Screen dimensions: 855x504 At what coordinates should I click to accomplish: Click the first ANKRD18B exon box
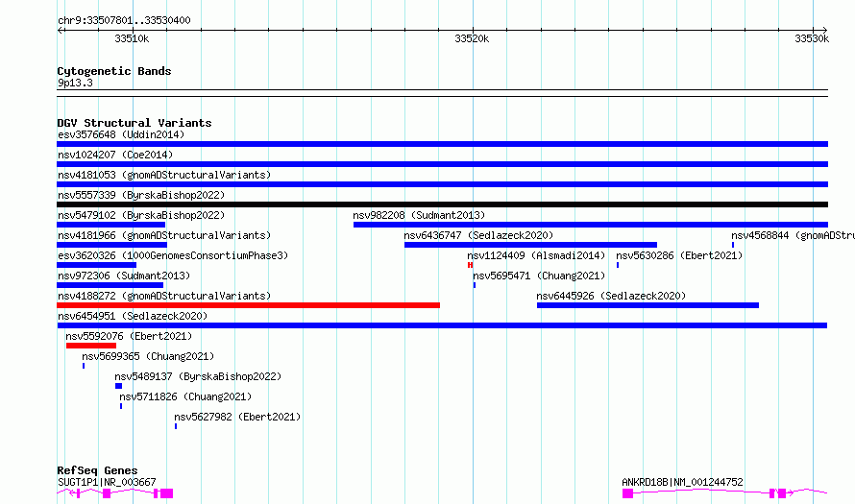(x=627, y=493)
